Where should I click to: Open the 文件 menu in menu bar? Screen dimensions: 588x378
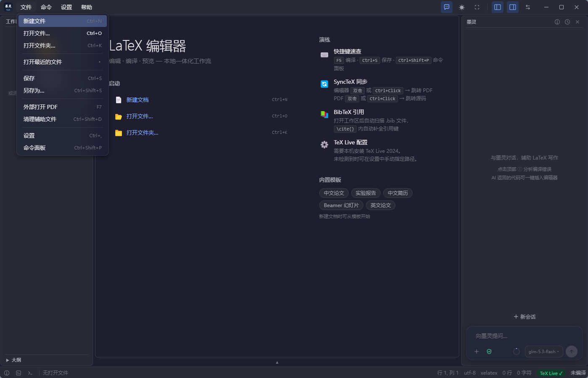26,7
